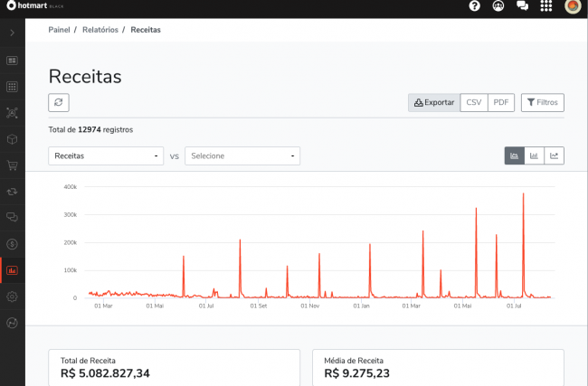Open the Receitas metric dropdown
The height and width of the screenshot is (386, 588).
(106, 155)
